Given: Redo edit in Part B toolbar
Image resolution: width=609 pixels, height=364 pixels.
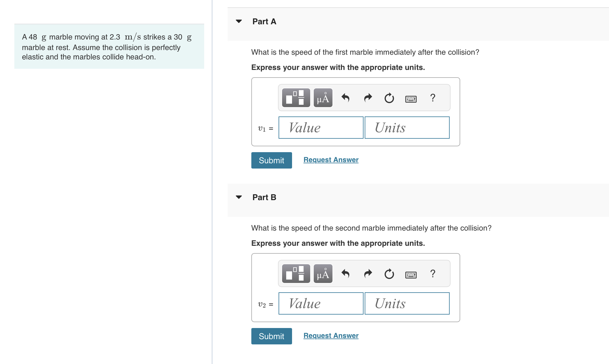Looking at the screenshot, I should pos(368,274).
